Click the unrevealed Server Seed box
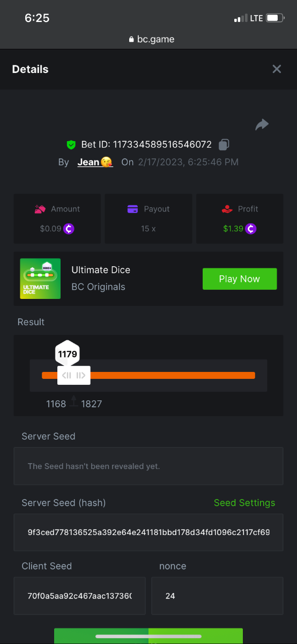The width and height of the screenshot is (297, 644). (x=148, y=466)
